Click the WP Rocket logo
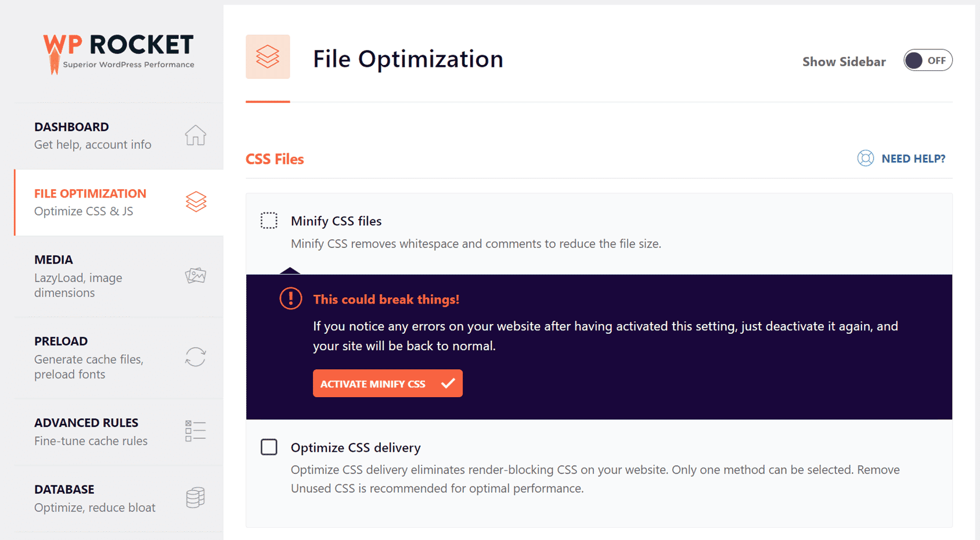Screen dimensions: 980x540 118,53
